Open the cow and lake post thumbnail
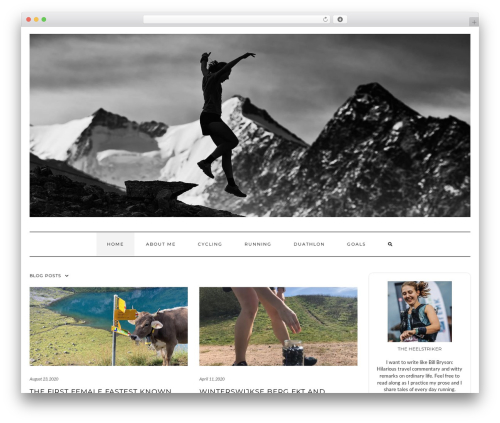 109,326
